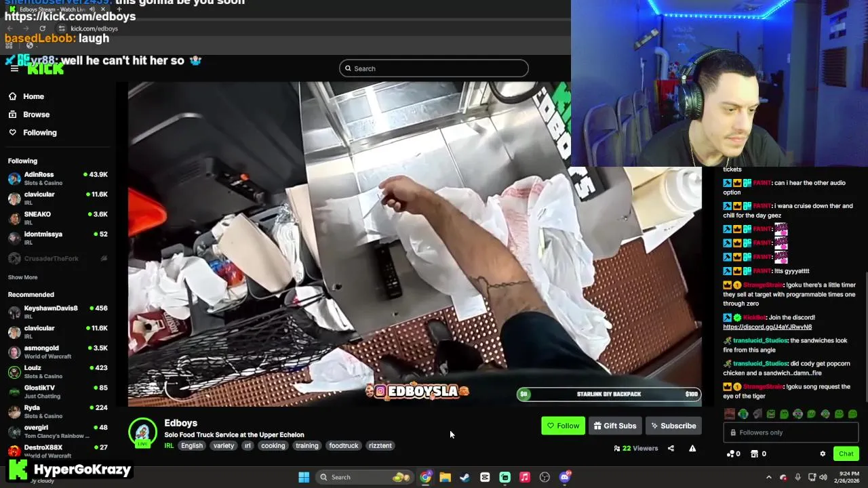Click AdinRoss avatar icon in sidebar

(x=14, y=179)
